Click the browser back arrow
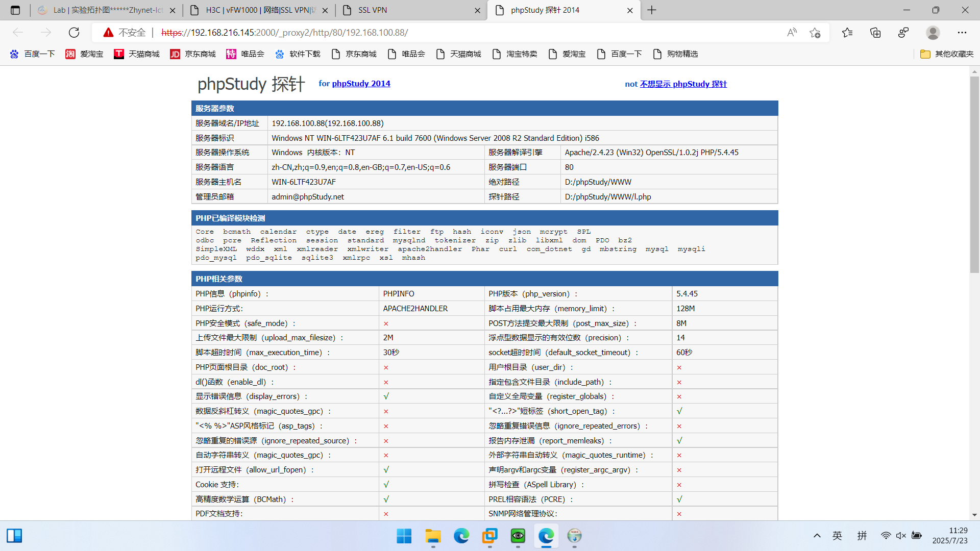The width and height of the screenshot is (980, 551). [18, 33]
